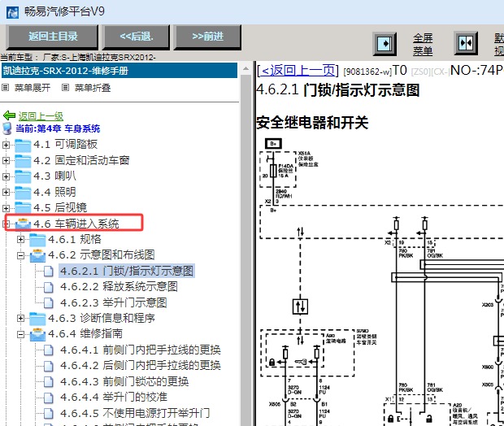Click the folder icon of 4.1 可调踏板
504x426 pixels.
[x=23, y=145]
